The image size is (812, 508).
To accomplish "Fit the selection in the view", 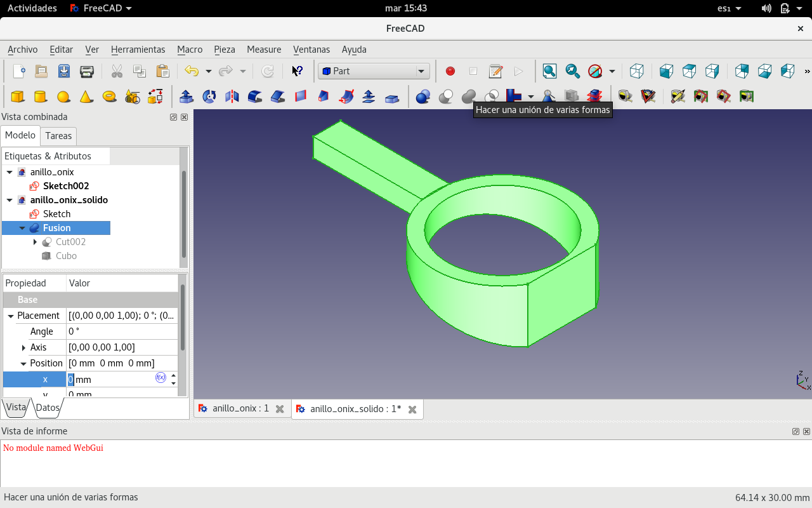I will pyautogui.click(x=572, y=71).
